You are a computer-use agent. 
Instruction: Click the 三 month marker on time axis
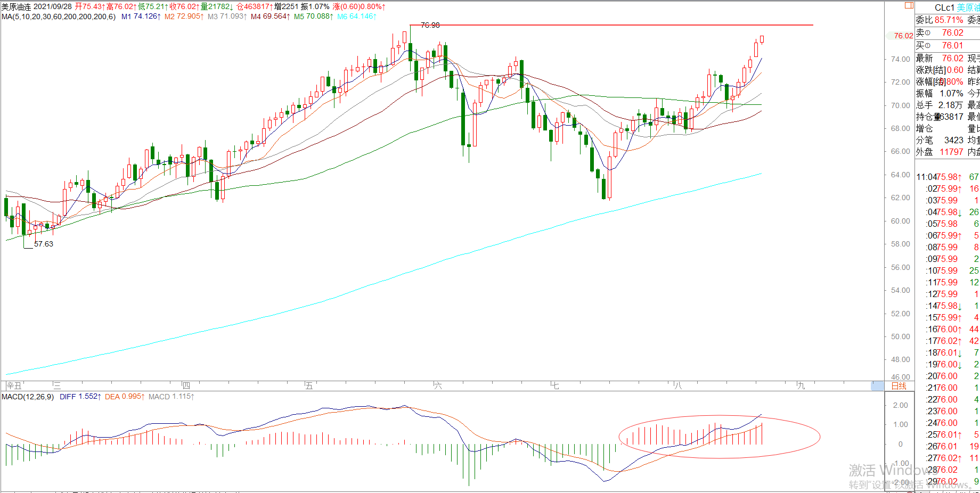pyautogui.click(x=57, y=386)
